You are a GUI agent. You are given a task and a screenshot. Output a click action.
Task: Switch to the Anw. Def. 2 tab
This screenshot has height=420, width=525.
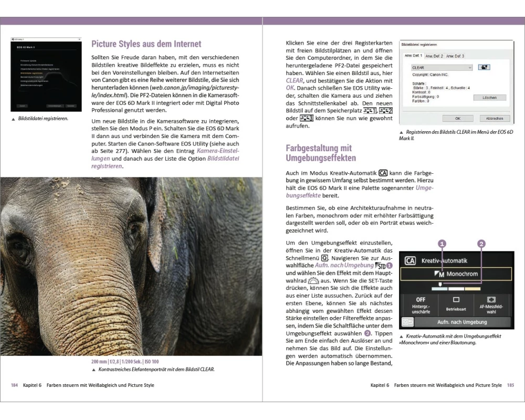click(434, 56)
